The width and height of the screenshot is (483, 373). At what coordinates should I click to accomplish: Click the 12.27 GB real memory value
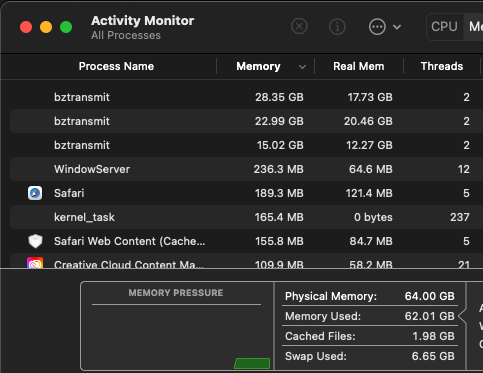(369, 145)
